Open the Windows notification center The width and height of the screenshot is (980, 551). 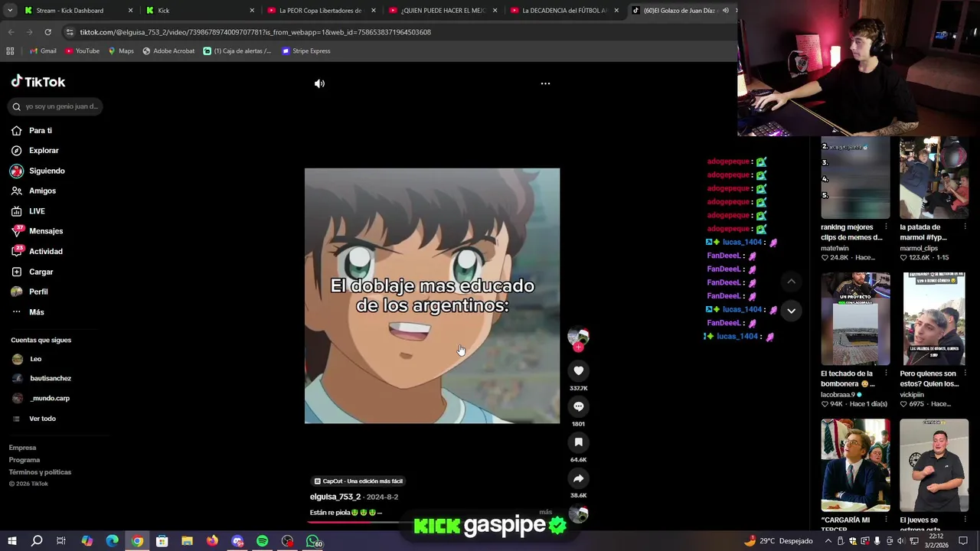(x=963, y=541)
